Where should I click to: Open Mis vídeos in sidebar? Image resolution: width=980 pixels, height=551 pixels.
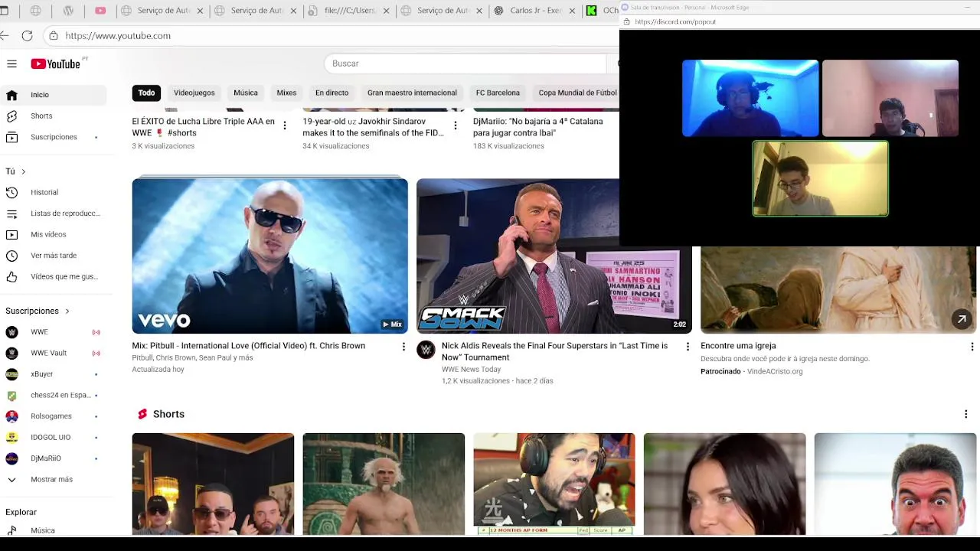coord(54,234)
